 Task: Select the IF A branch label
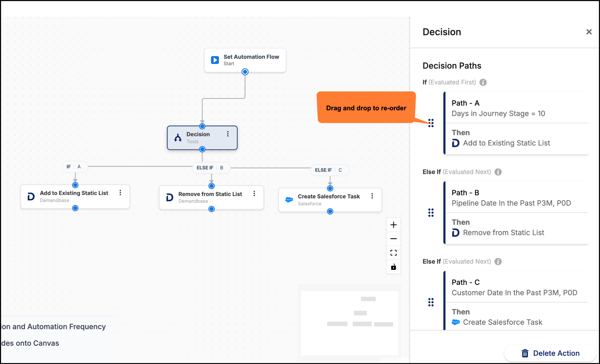point(75,166)
